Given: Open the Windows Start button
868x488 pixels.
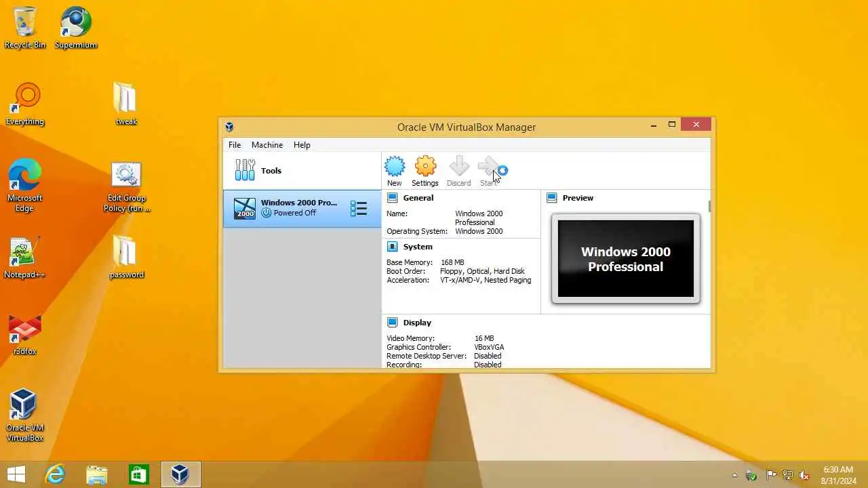Looking at the screenshot, I should click(16, 474).
